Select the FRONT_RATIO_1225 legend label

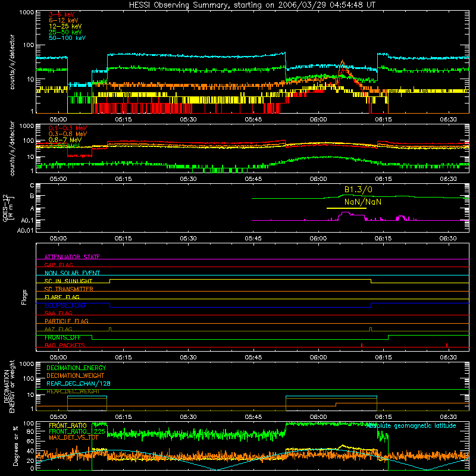[x=77, y=431]
